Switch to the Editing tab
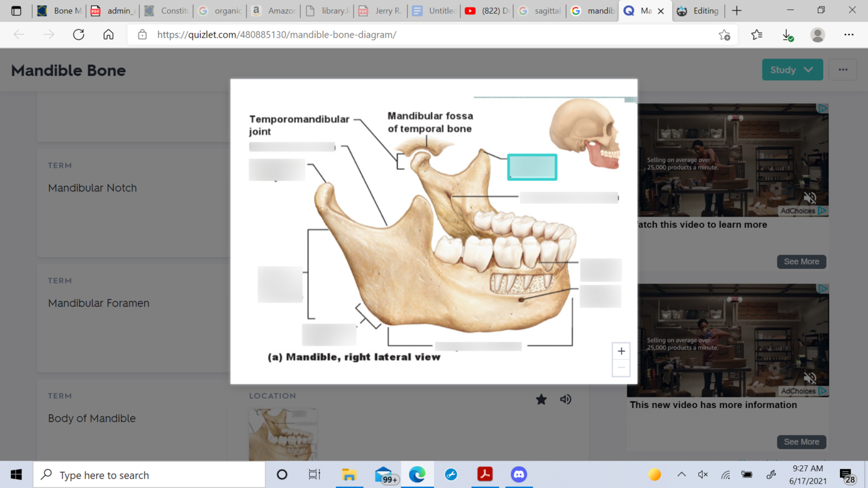 [x=698, y=10]
